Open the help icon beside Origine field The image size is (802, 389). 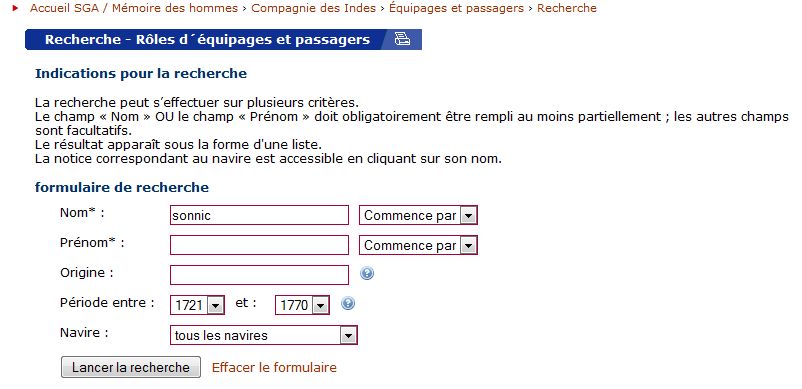367,273
